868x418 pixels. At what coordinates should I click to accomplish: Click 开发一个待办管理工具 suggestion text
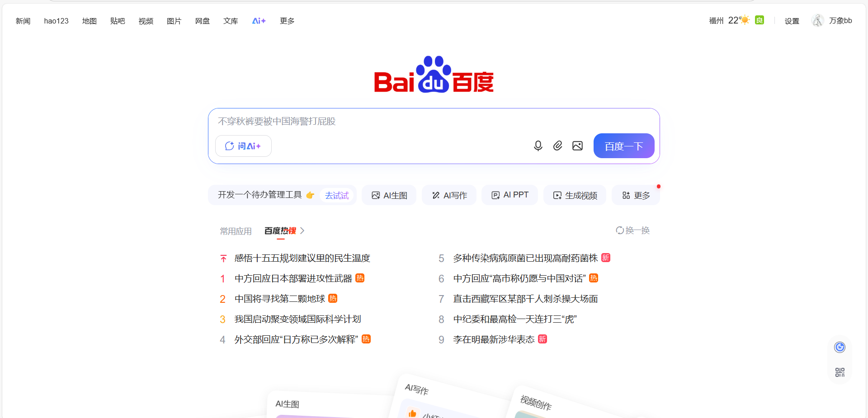260,195
